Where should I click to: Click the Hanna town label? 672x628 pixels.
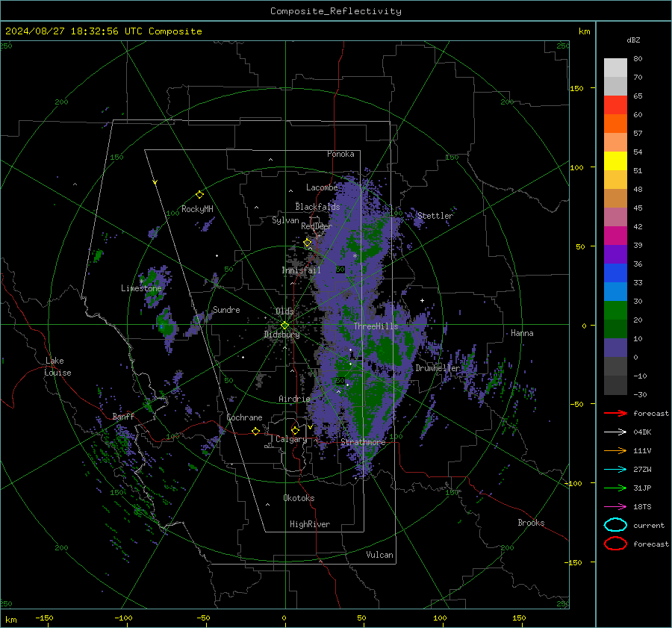[522, 333]
